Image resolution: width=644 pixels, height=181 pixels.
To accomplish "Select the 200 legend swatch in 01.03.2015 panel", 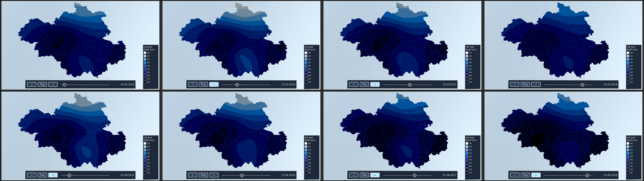I will (x=145, y=53).
